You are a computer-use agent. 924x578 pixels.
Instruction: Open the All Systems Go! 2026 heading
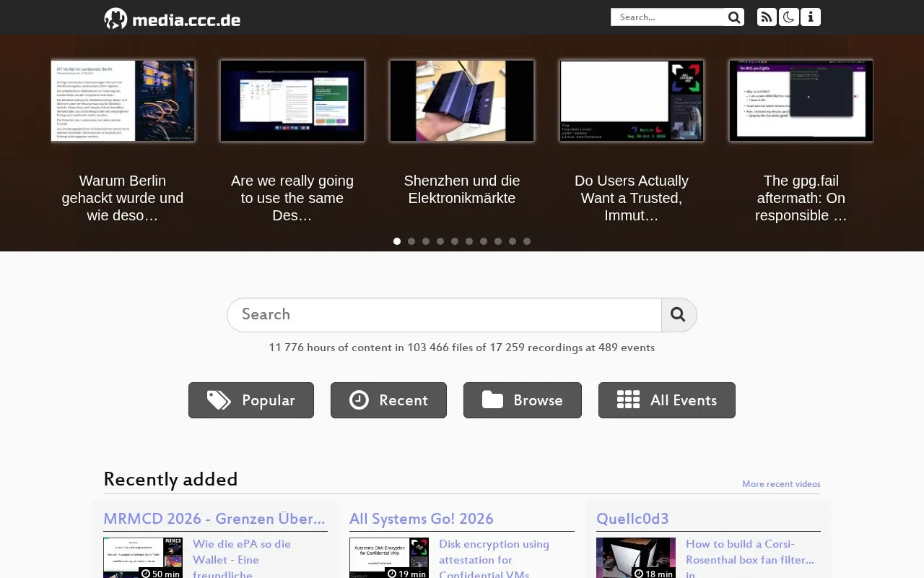[422, 519]
